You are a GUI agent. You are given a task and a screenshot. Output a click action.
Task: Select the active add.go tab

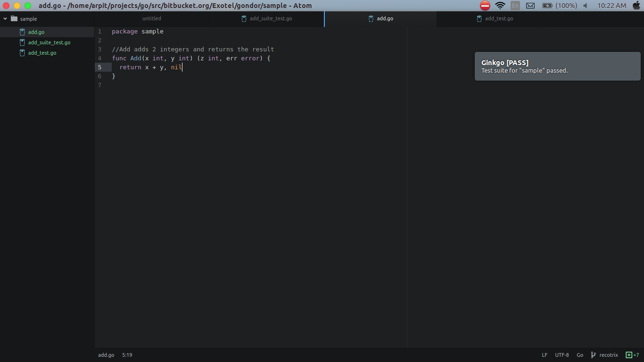point(381,18)
